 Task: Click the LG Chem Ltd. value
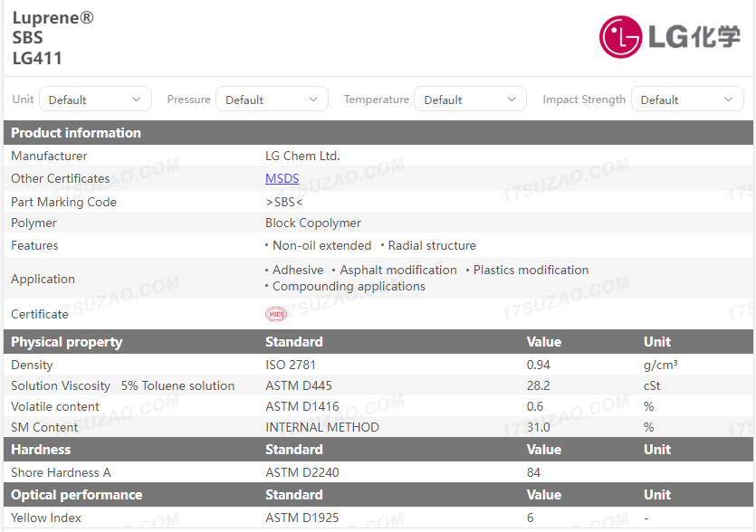coord(302,157)
